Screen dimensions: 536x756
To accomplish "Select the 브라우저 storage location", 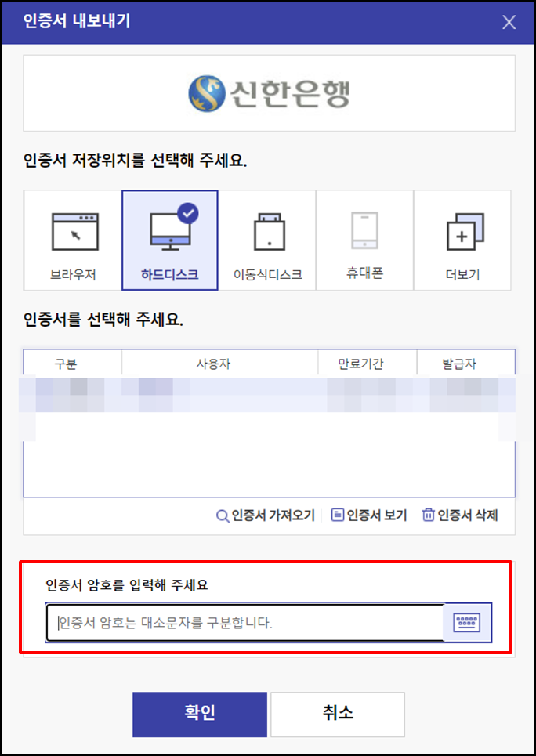I will (x=72, y=240).
